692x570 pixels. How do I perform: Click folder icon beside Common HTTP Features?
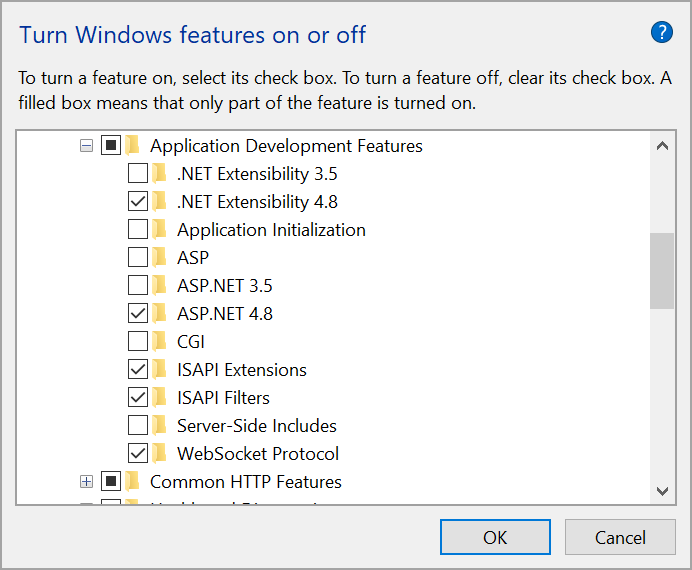tap(132, 481)
